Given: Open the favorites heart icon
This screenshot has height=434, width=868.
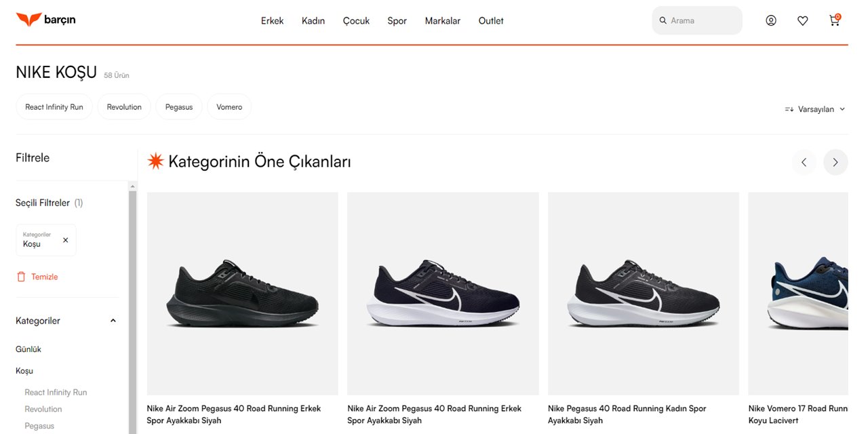Looking at the screenshot, I should click(x=803, y=20).
